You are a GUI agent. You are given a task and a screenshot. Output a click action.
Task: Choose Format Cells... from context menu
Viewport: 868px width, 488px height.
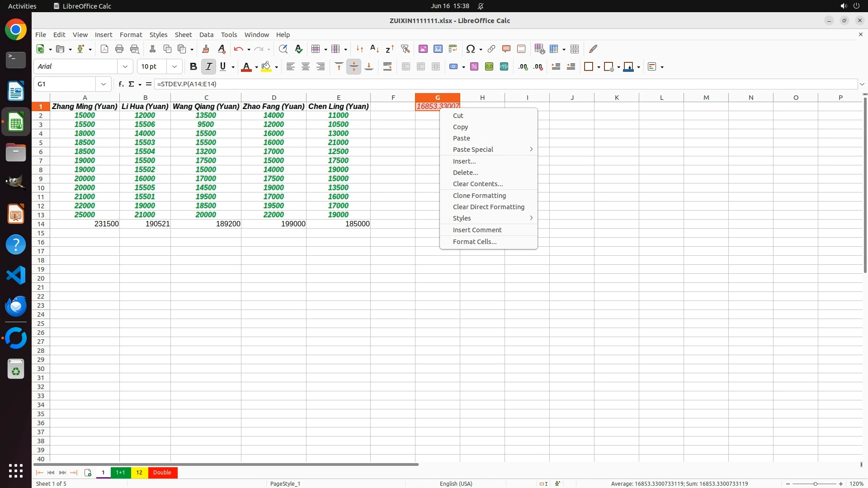coord(474,242)
